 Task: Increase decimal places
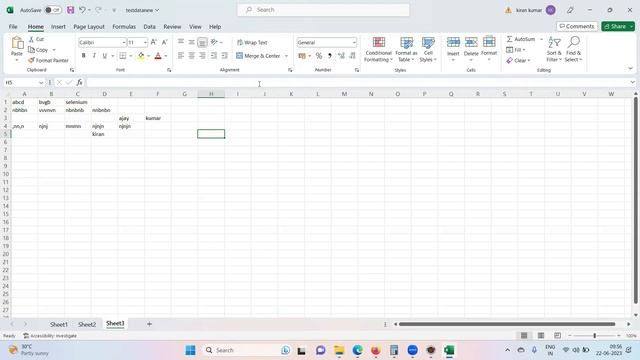(x=341, y=56)
